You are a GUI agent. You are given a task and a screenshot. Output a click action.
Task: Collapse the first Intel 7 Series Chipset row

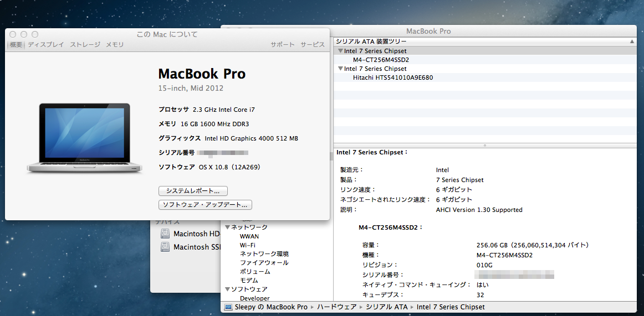340,51
